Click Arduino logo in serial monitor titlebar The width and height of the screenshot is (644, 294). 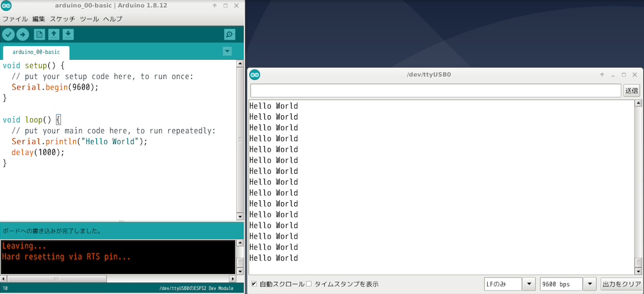[x=255, y=75]
